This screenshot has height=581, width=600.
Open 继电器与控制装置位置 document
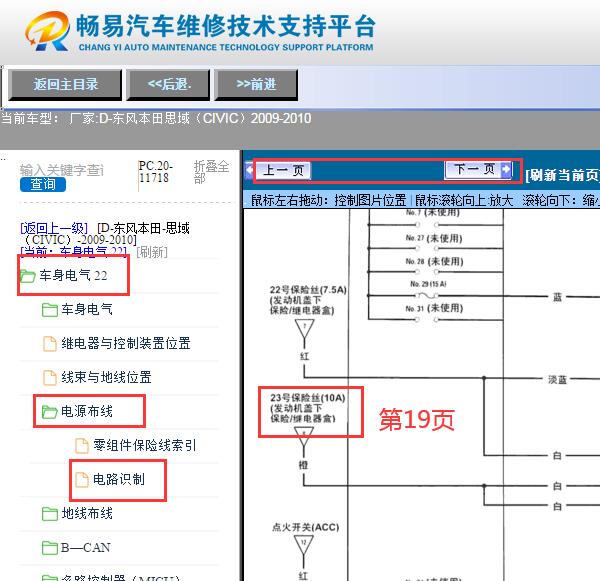click(126, 343)
